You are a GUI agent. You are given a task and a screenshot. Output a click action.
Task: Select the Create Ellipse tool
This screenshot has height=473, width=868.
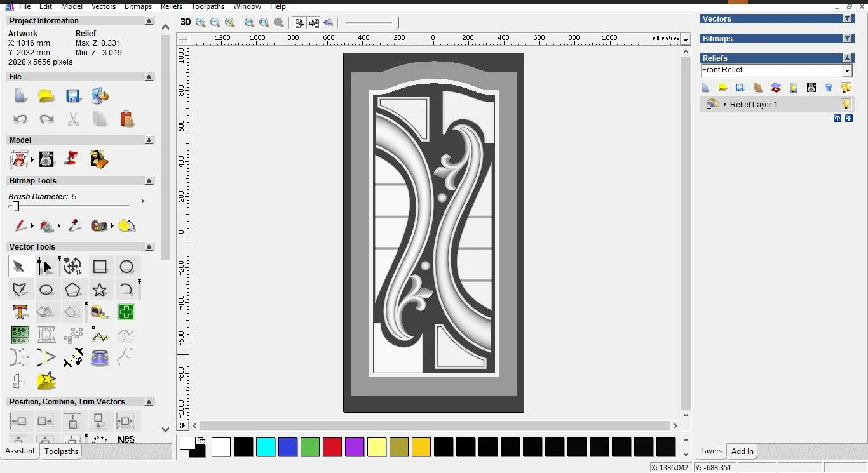[46, 289]
